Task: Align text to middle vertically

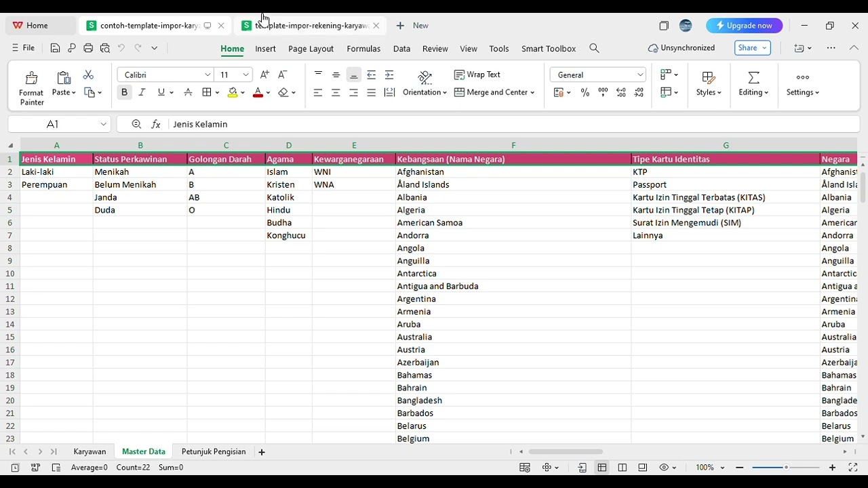Action: tap(336, 75)
